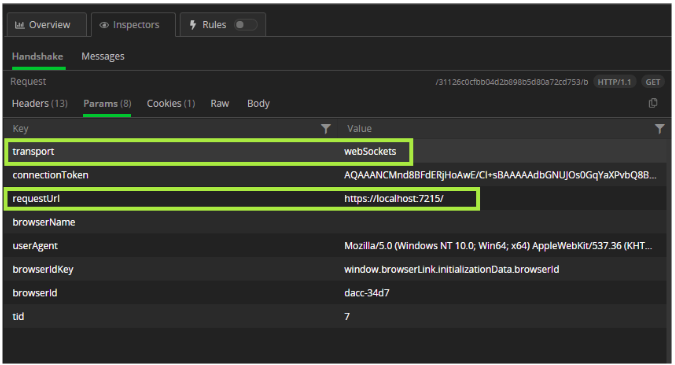675x365 pixels.
Task: Select the connectionToken key cell
Action: pyautogui.click(x=50, y=175)
